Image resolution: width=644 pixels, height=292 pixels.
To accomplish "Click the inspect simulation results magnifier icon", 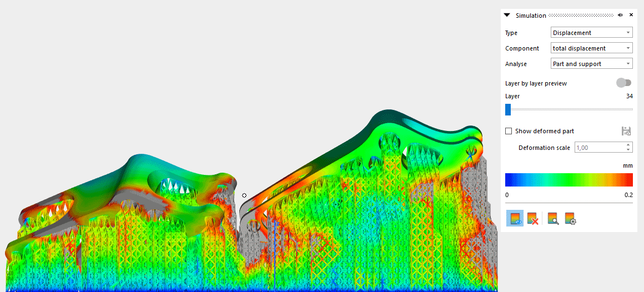I will 552,219.
